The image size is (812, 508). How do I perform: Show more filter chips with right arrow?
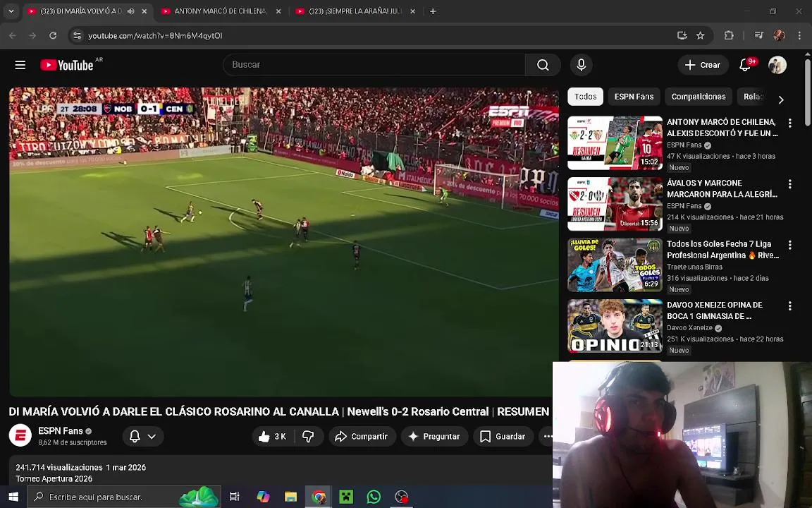point(781,99)
